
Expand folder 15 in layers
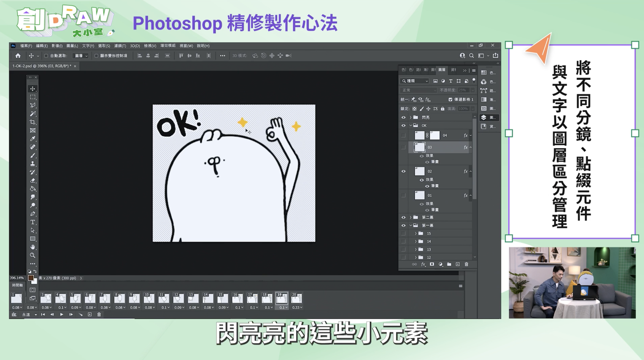[x=416, y=233]
